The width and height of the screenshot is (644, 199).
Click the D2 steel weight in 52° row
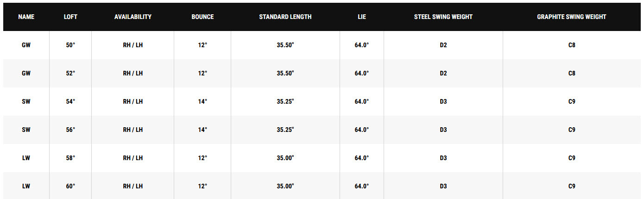coord(443,74)
